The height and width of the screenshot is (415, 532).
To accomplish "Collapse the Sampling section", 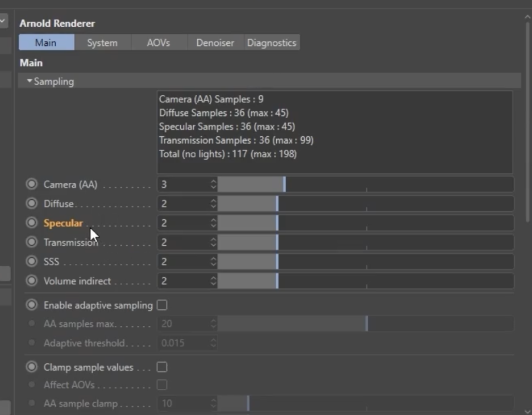I will coord(30,81).
